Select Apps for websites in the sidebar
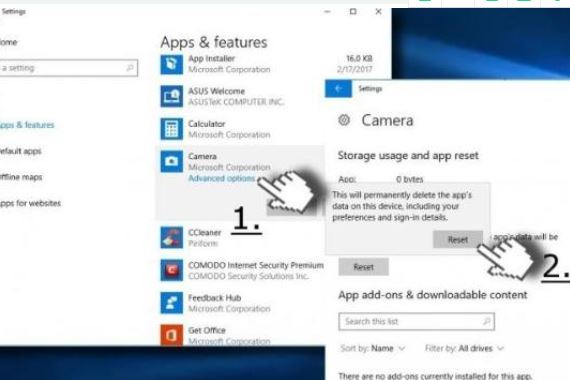570x380 pixels. tap(30, 203)
